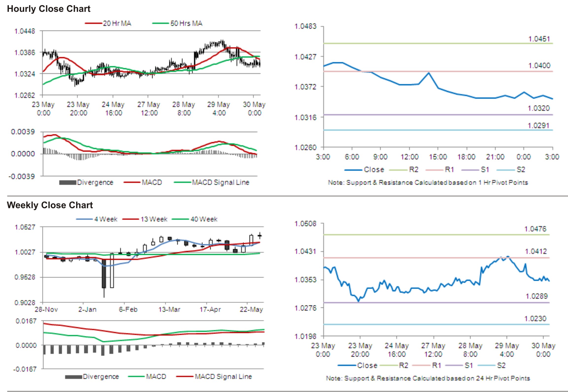The image size is (568, 392).
Task: Select "Divergence" label in the weekly chart legend
Action: pyautogui.click(x=101, y=376)
